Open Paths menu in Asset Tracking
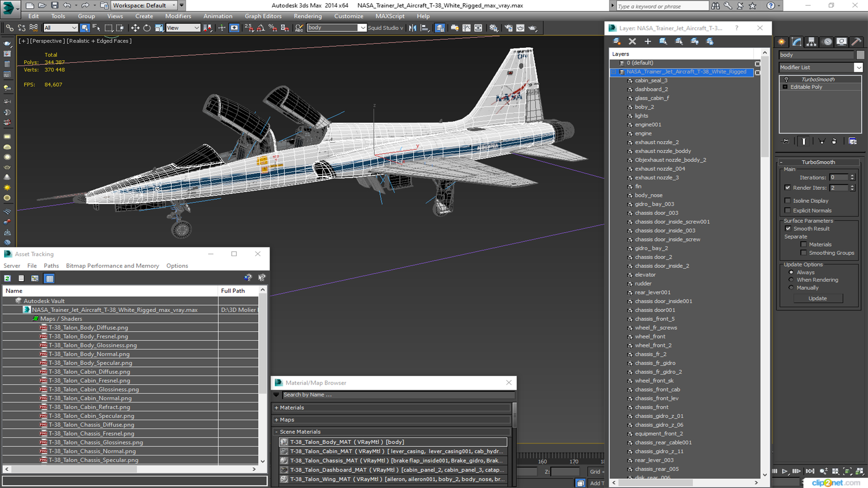 (51, 266)
